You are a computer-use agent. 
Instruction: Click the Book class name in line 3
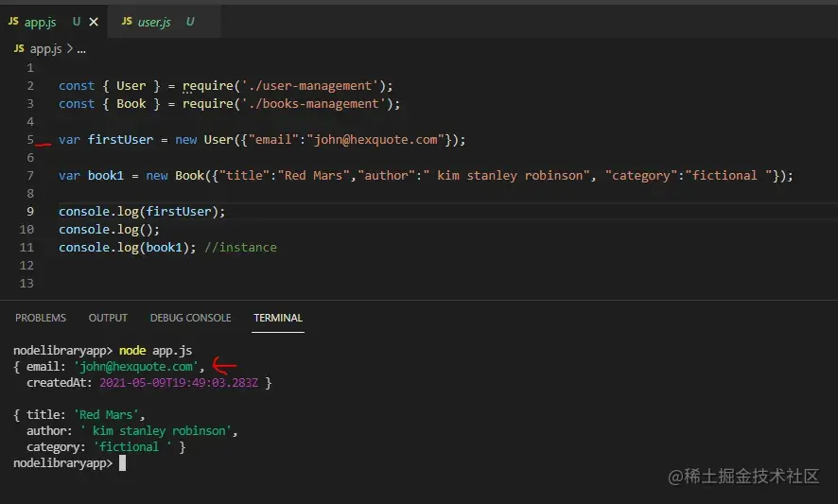pyautogui.click(x=131, y=104)
